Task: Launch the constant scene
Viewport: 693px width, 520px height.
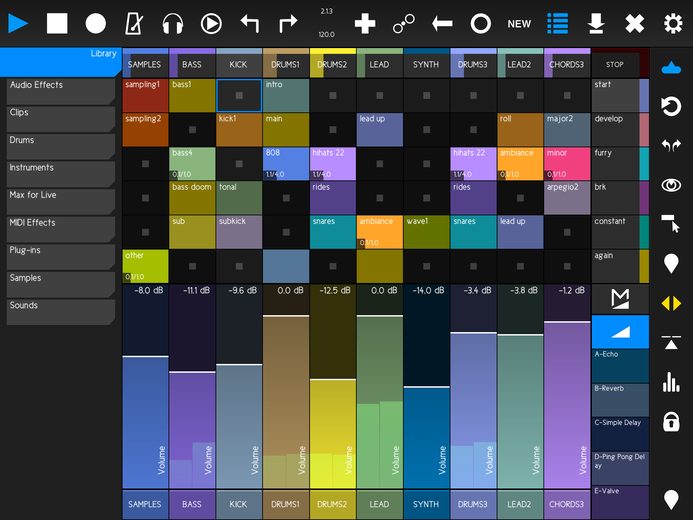Action: pyautogui.click(x=620, y=232)
